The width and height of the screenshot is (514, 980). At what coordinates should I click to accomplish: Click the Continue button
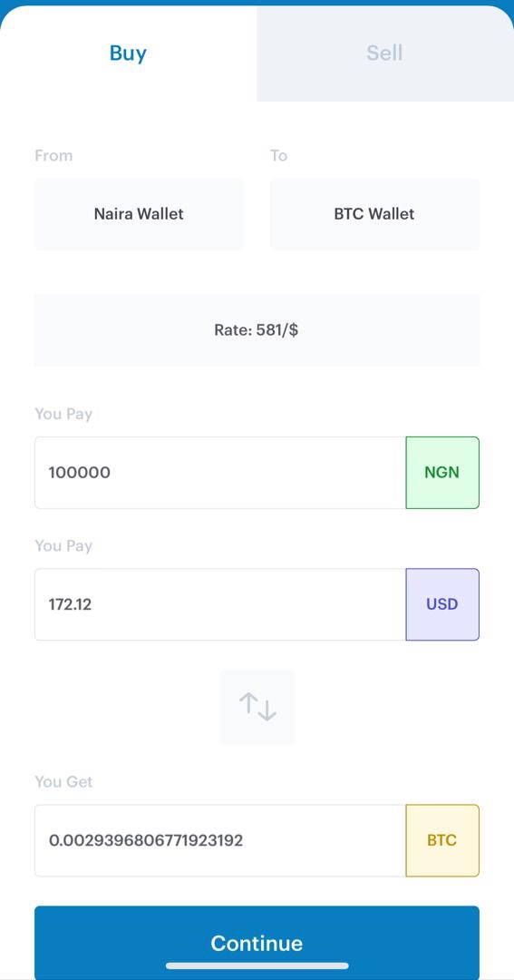tap(257, 943)
